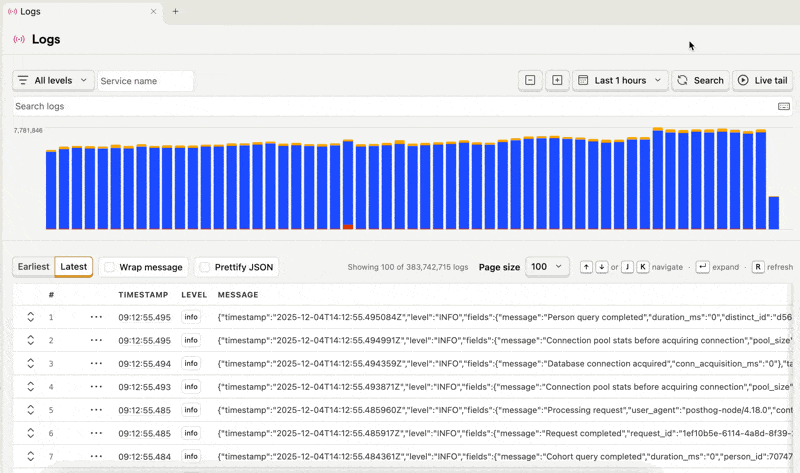Click the zoom in plus icon

point(557,81)
